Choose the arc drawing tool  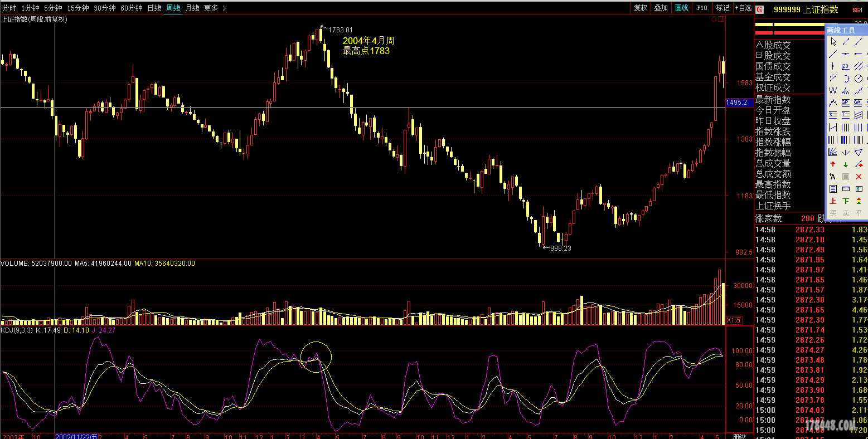(846, 78)
